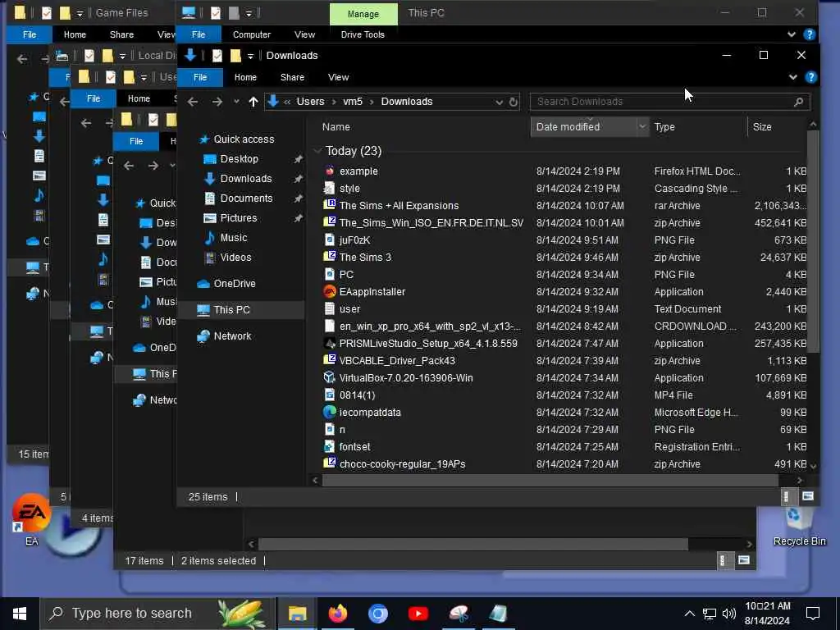Screen dimensions: 840x630
Task: Open Home tab in Downloads window
Action: (245, 77)
